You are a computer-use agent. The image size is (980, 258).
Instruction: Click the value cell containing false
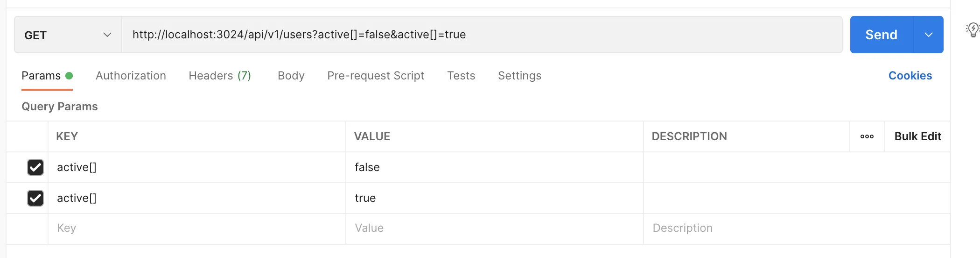(x=494, y=167)
